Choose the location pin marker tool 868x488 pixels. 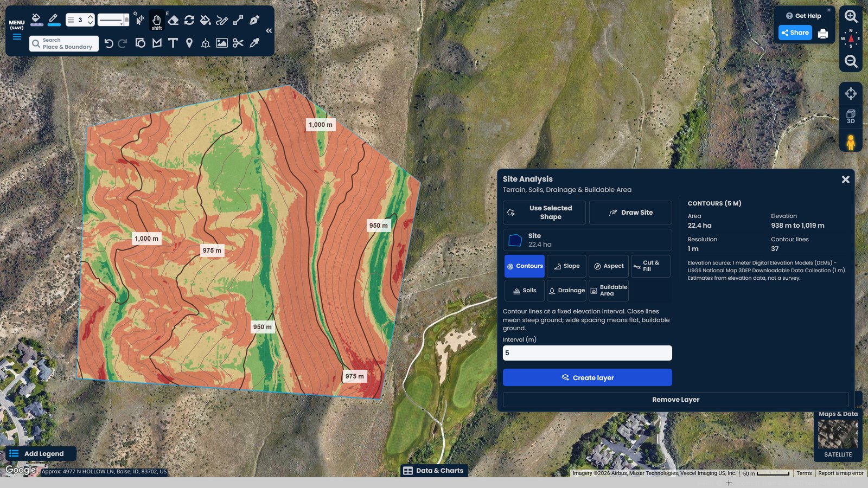click(189, 43)
